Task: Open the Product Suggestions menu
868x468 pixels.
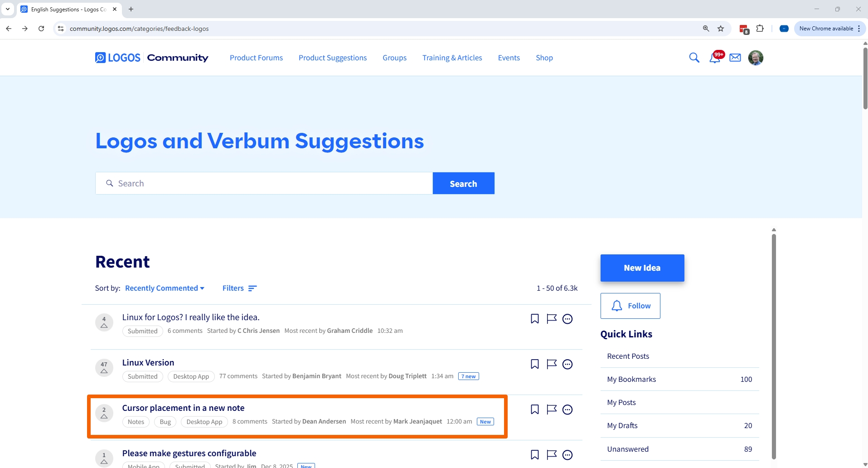Action: [333, 58]
